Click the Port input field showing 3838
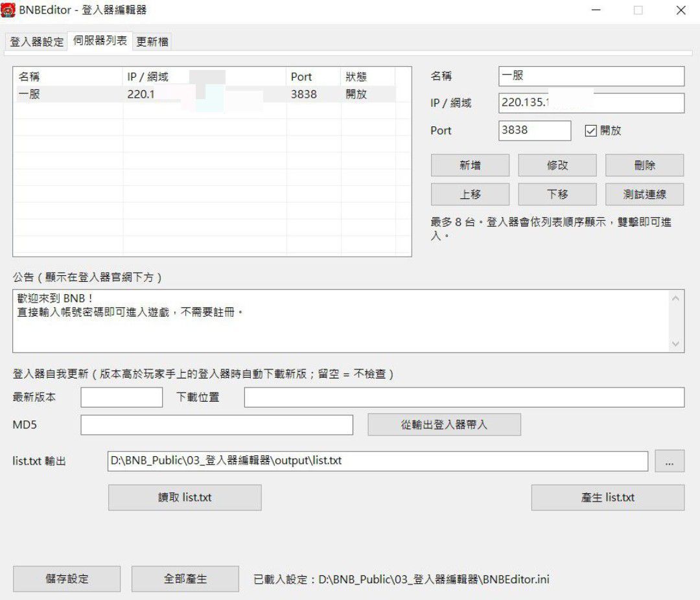Screen dimensions: 700x600 [x=534, y=130]
